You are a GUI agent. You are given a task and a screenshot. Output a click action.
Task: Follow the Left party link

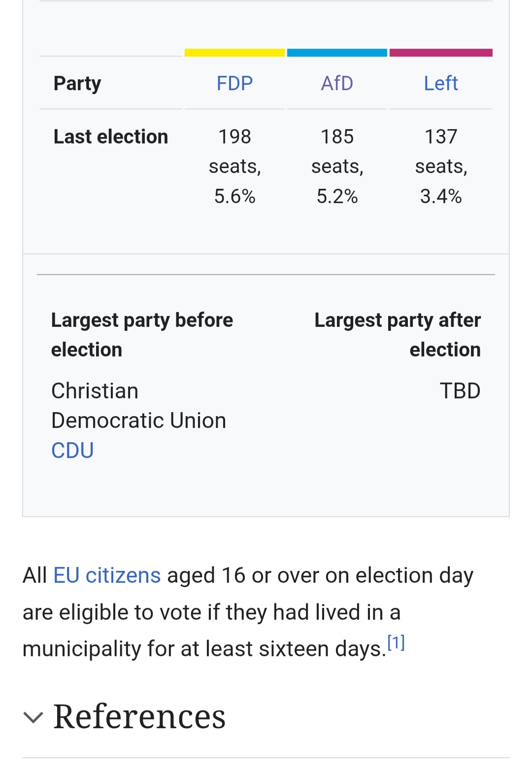[440, 83]
